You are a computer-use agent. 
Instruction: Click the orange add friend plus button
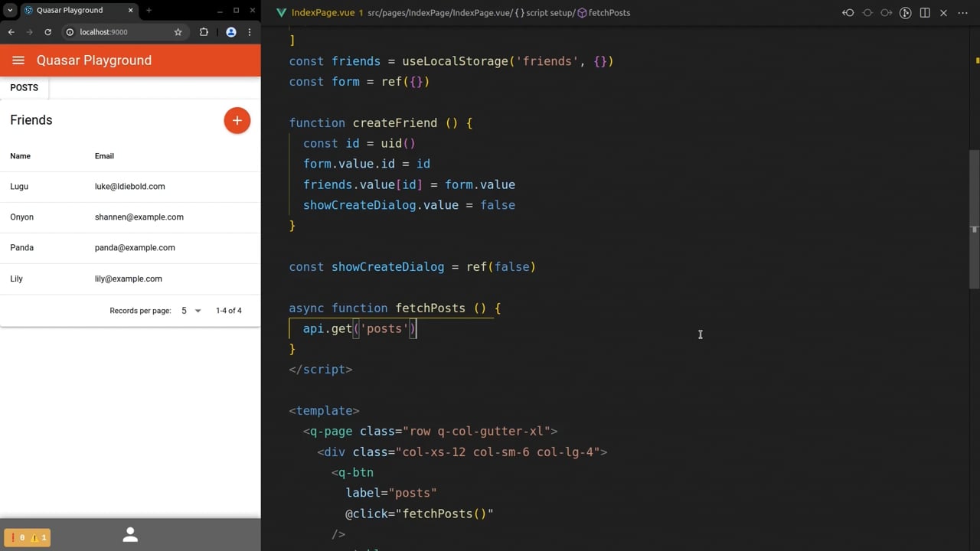tap(237, 120)
